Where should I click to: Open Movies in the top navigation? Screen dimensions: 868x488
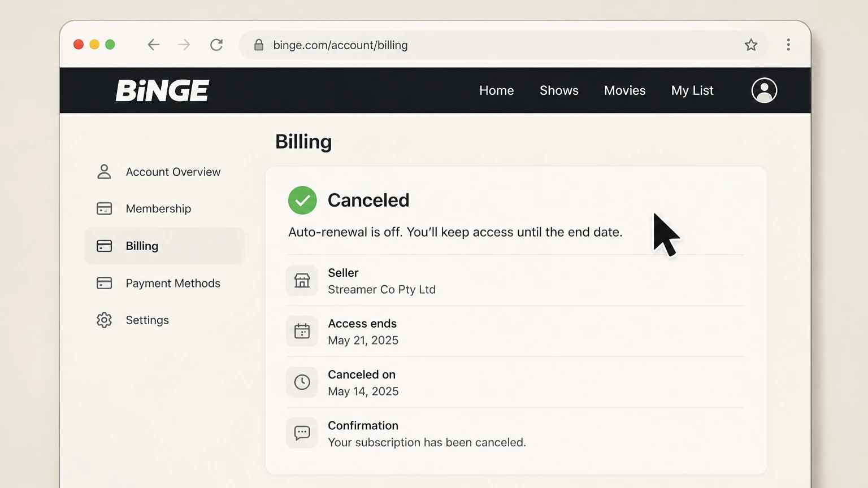pyautogui.click(x=624, y=90)
